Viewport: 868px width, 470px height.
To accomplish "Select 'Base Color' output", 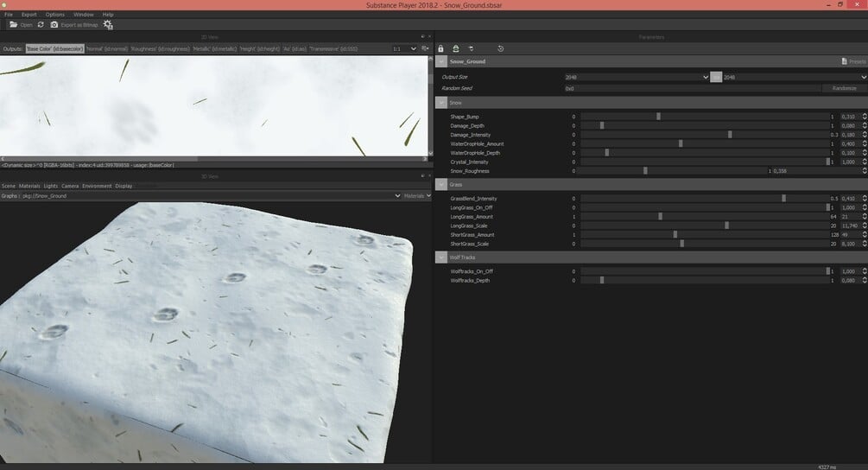I will pos(54,48).
